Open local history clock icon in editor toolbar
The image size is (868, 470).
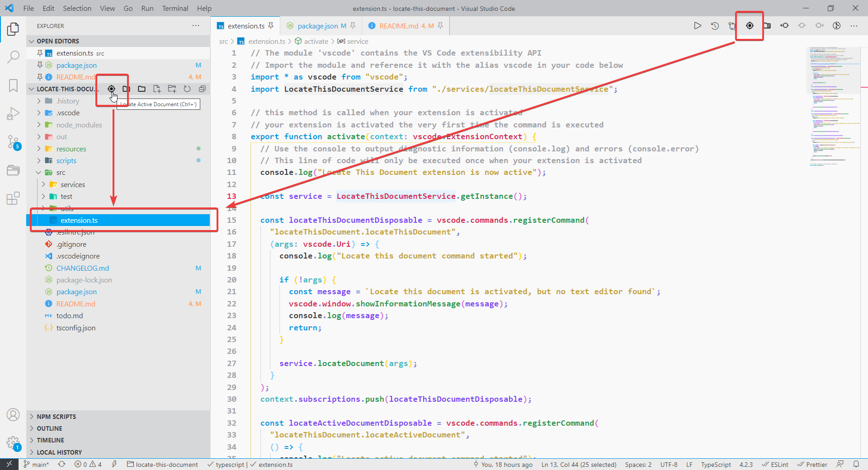pyautogui.click(x=715, y=26)
